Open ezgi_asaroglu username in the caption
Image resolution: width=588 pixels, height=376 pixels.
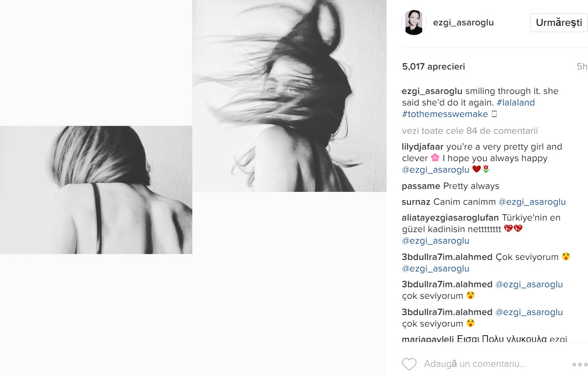[x=432, y=91]
